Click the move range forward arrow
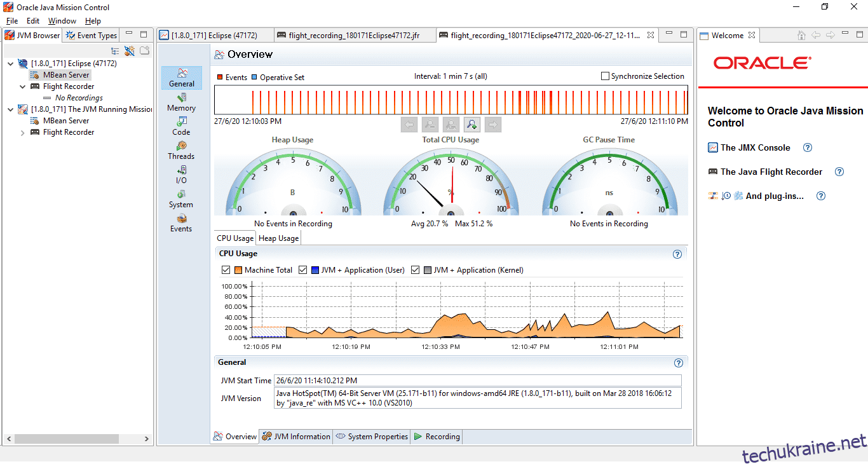The height and width of the screenshot is (464, 868). [492, 125]
